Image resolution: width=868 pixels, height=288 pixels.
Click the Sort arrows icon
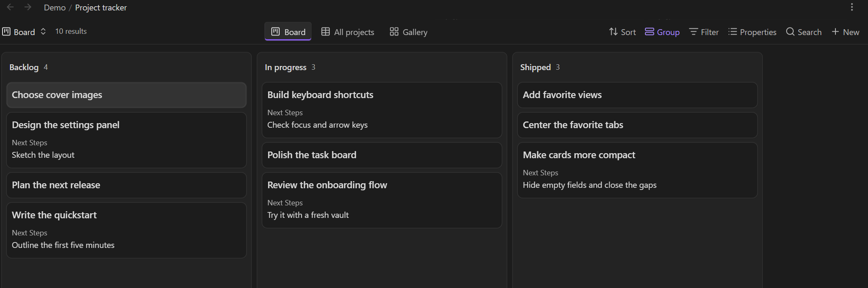613,32
